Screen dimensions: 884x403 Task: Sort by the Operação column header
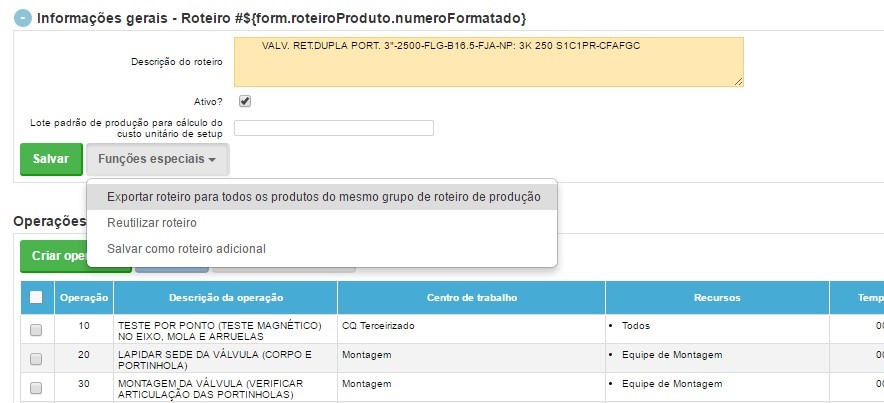click(x=84, y=298)
